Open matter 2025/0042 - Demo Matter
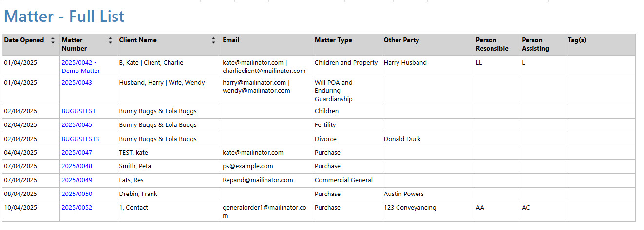Image resolution: width=644 pixels, height=230 pixels. tap(80, 67)
